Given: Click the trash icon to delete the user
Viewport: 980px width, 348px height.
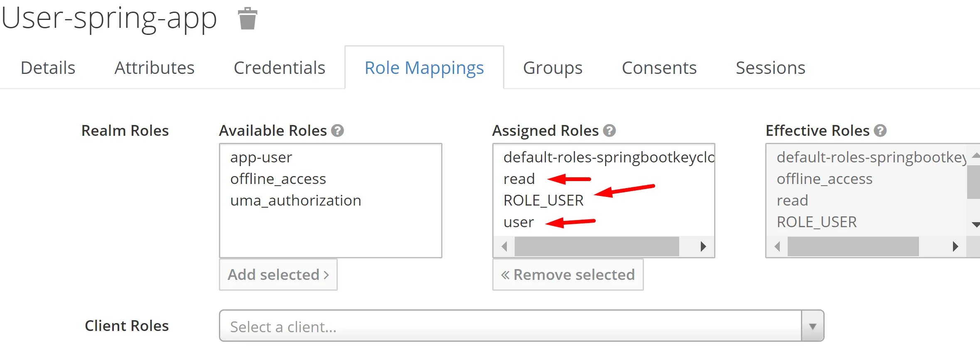Looking at the screenshot, I should pos(248,19).
